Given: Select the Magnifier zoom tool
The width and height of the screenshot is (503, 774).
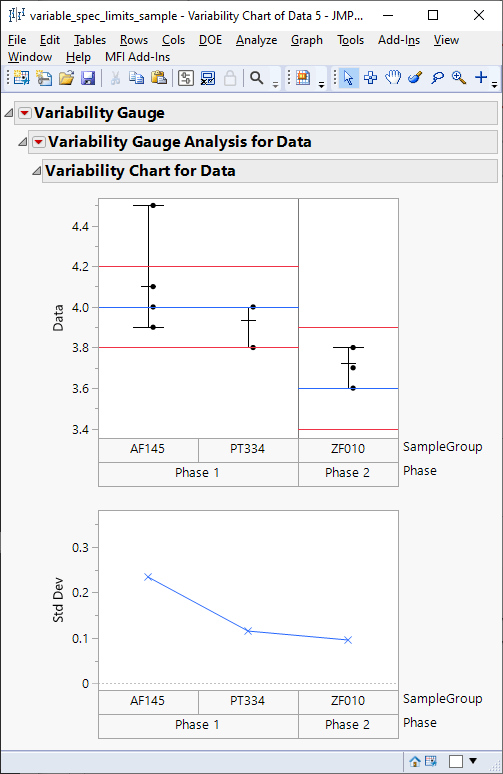Looking at the screenshot, I should tap(459, 77).
